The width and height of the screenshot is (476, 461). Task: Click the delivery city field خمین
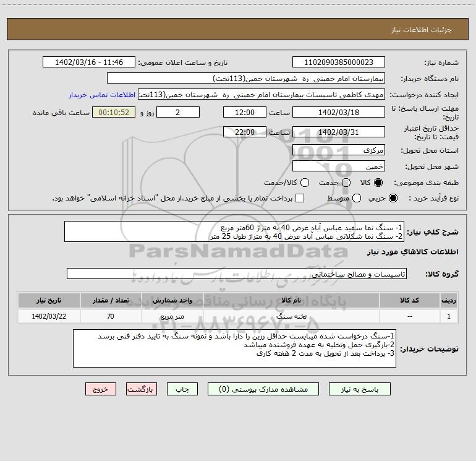(x=339, y=166)
